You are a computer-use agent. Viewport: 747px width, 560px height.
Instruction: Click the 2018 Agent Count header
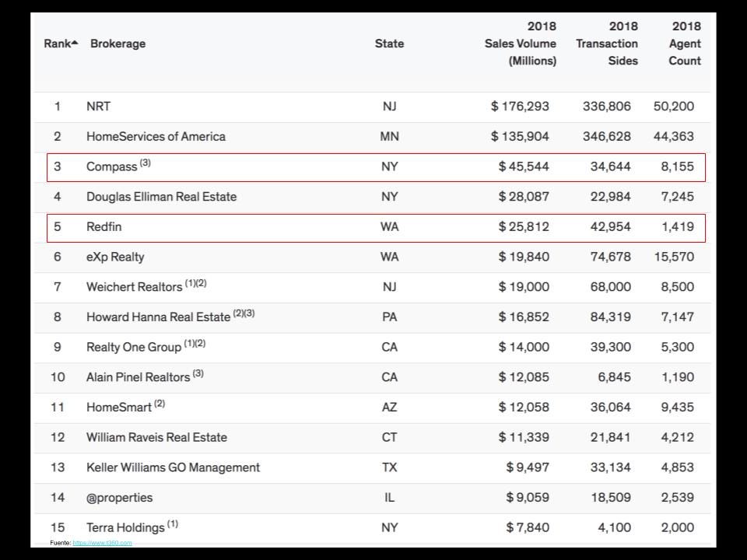click(x=685, y=44)
